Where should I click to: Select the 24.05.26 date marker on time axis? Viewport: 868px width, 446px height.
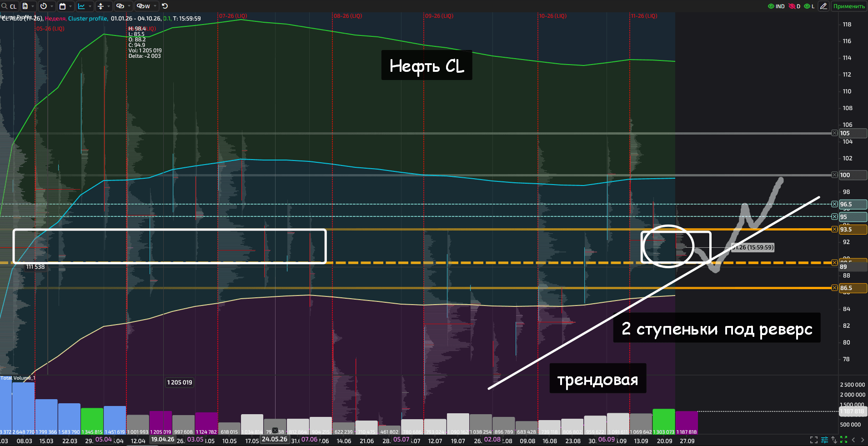click(x=275, y=439)
